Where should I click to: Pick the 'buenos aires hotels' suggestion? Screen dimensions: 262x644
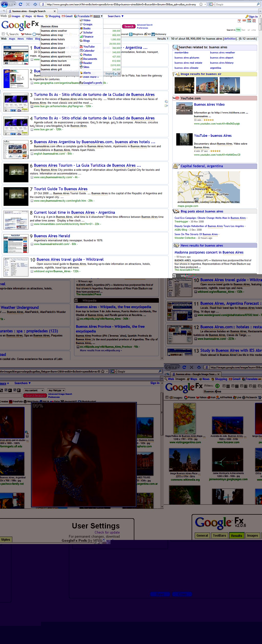click(x=53, y=39)
